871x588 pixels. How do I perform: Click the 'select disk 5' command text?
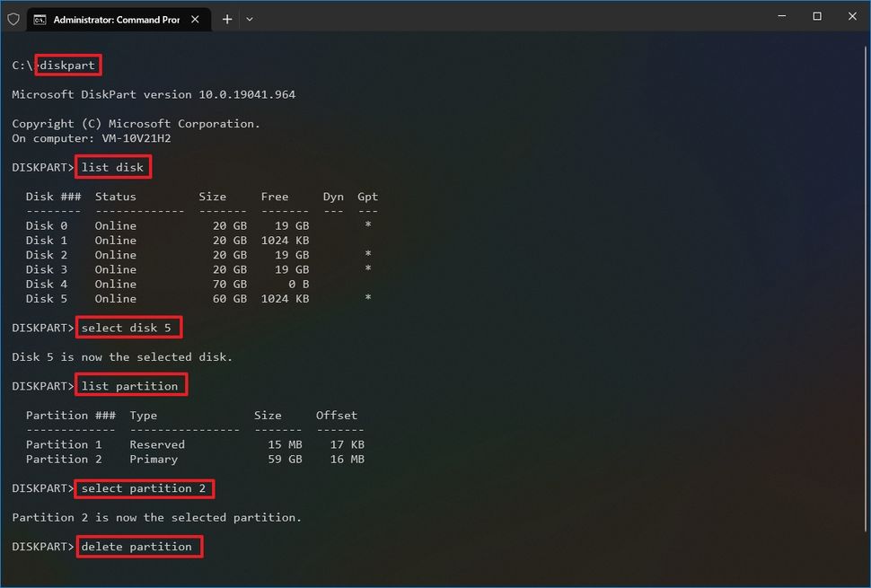[x=127, y=328]
